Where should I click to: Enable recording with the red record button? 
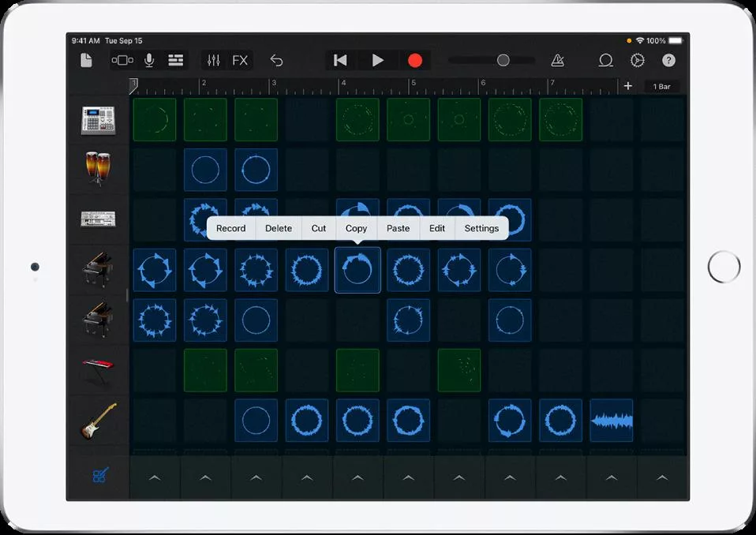416,60
